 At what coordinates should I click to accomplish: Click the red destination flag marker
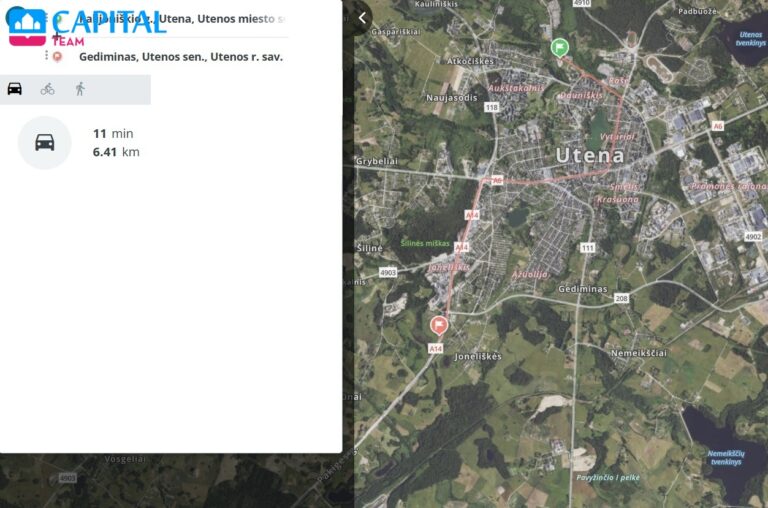click(x=439, y=324)
